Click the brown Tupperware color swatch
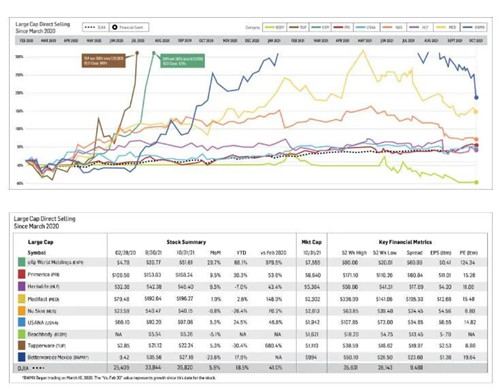This screenshot has width=500, height=390. 22,346
